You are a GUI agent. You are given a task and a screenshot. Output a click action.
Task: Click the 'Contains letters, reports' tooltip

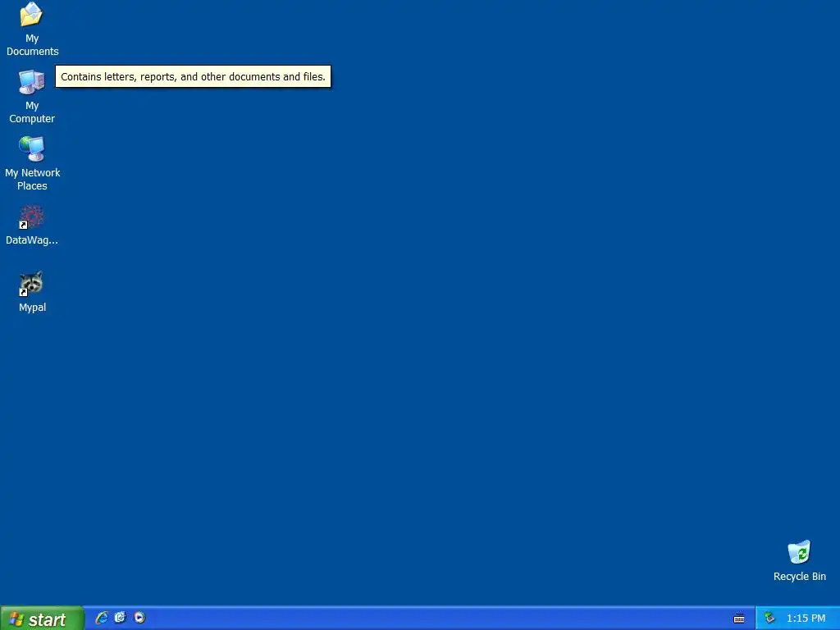(193, 76)
